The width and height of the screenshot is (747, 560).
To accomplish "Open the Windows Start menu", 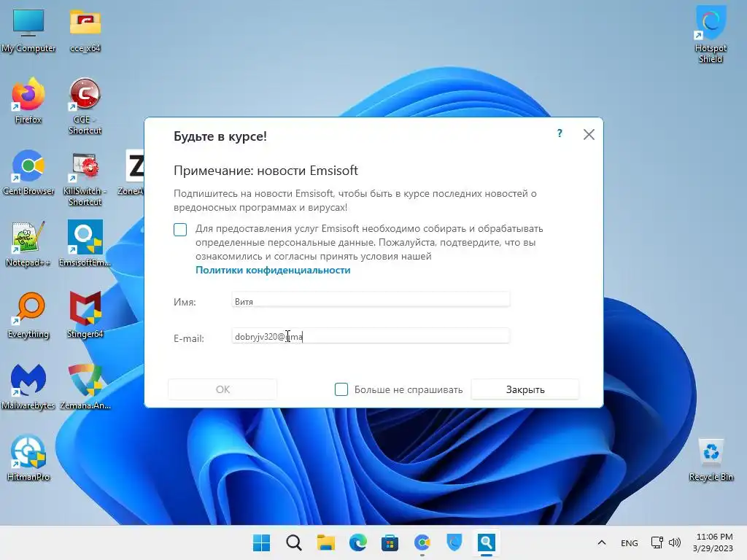I will coord(261,542).
